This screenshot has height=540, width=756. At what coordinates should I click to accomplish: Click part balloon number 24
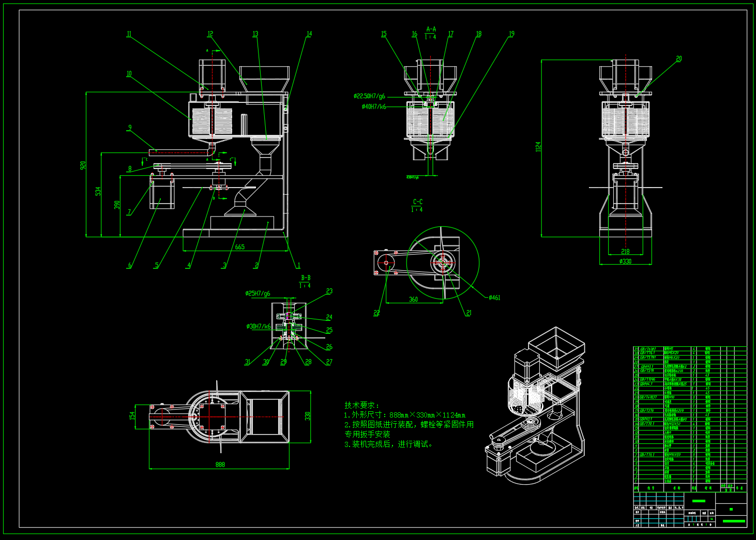tap(329, 317)
